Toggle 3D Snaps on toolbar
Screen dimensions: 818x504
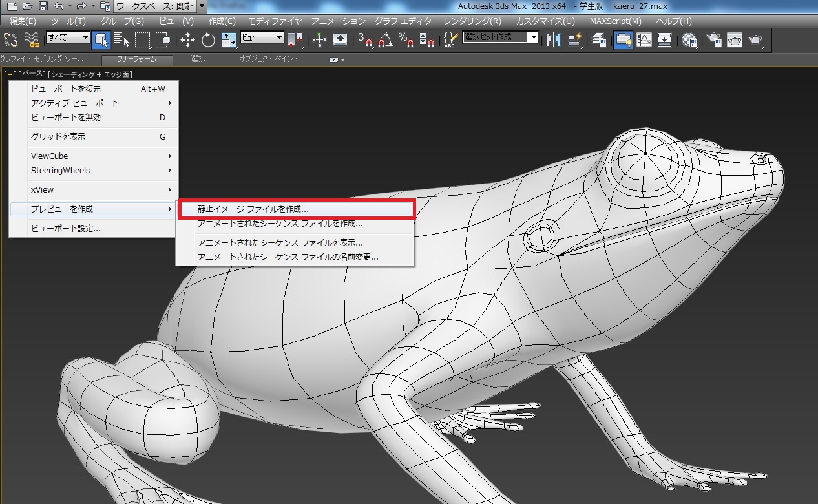[366, 40]
